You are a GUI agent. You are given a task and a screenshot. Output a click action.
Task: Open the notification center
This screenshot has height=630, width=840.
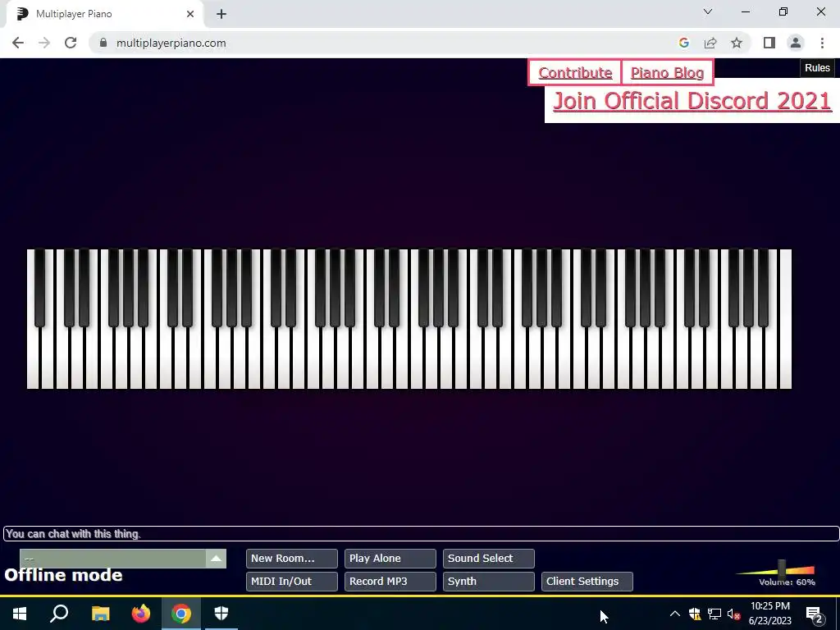pos(814,614)
